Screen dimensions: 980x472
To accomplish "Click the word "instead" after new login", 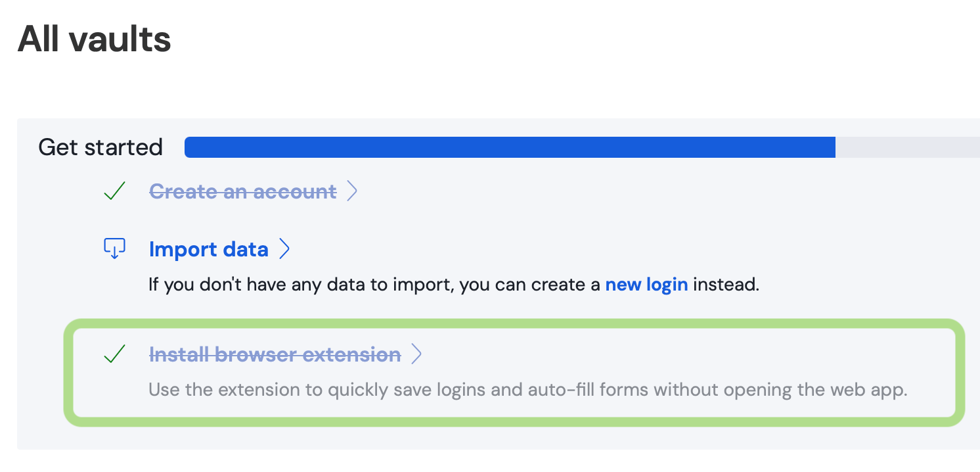I will point(726,285).
